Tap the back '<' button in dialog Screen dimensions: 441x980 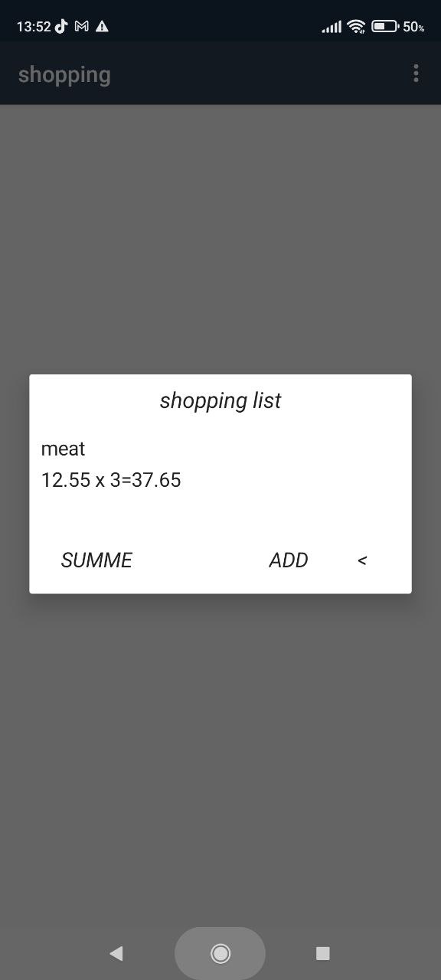pos(362,560)
